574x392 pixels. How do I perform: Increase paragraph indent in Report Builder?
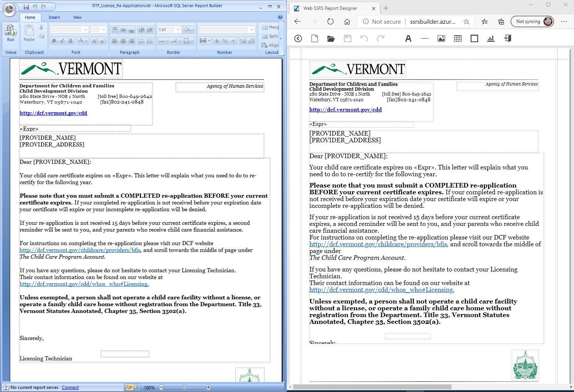[x=150, y=30]
